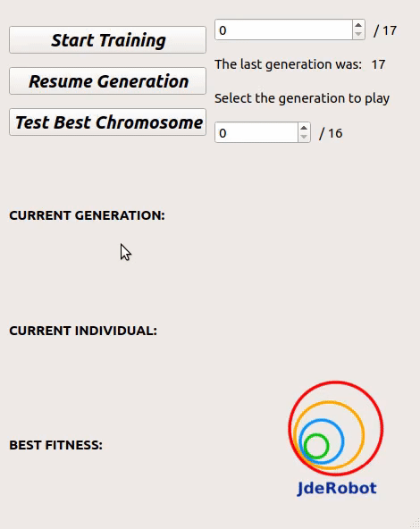Click the CURRENT GENERATION label
Image resolution: width=420 pixels, height=529 pixels.
(x=87, y=215)
